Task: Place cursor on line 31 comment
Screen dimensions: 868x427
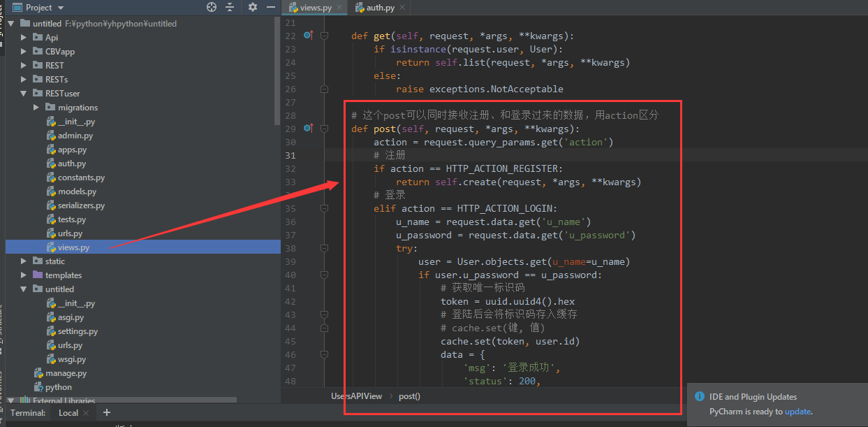Action: tap(389, 155)
